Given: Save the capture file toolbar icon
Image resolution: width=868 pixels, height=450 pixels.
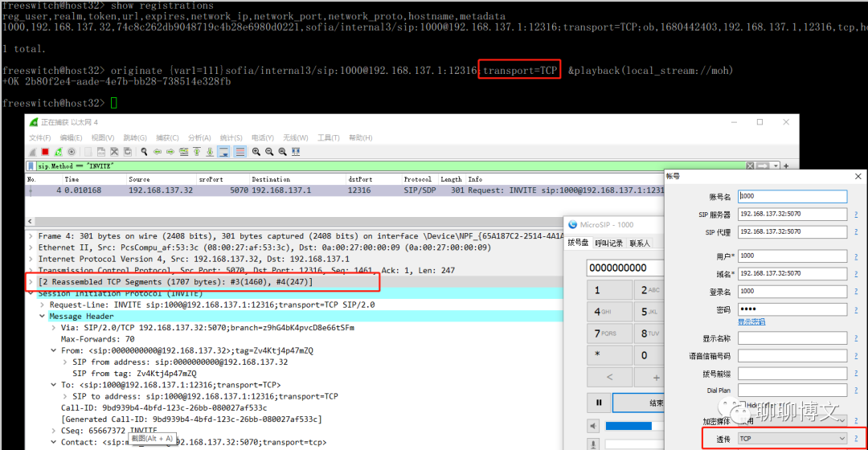Looking at the screenshot, I should pyautogui.click(x=100, y=152).
